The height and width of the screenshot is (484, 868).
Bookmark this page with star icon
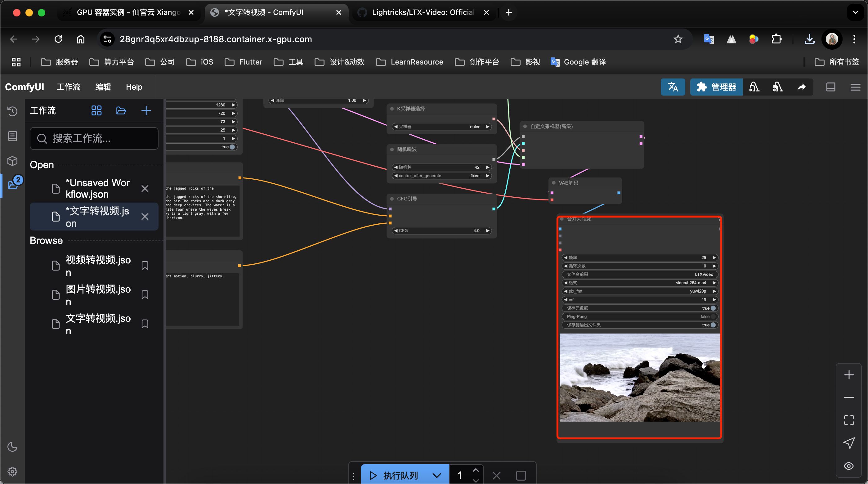(x=678, y=39)
